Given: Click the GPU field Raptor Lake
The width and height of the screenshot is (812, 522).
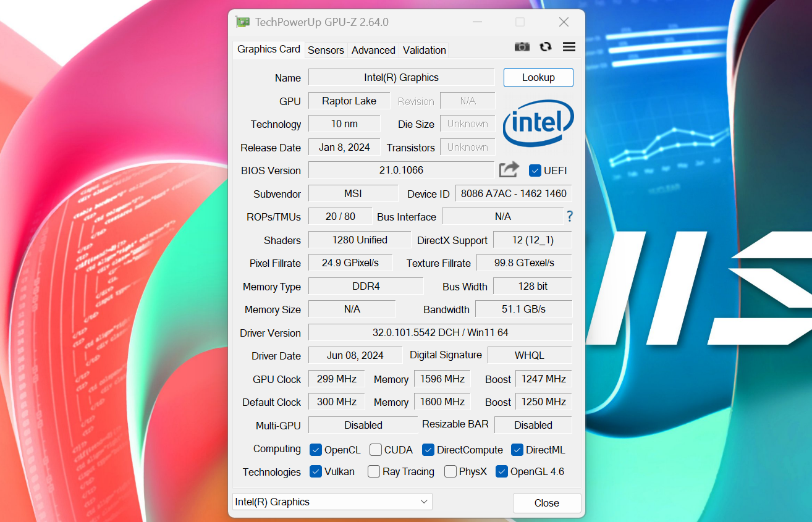Looking at the screenshot, I should (x=349, y=101).
